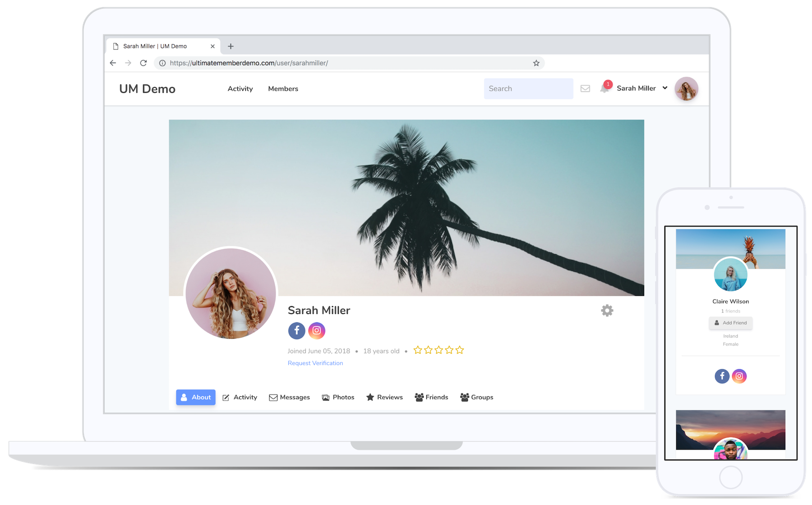Rate five stars on Sarah Miller's profile

point(460,349)
